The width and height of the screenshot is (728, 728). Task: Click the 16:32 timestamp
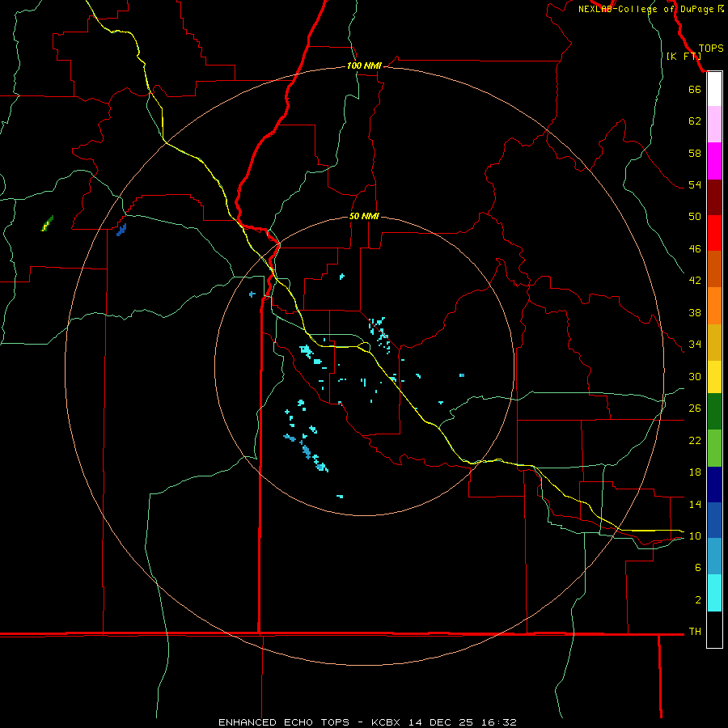[499, 722]
